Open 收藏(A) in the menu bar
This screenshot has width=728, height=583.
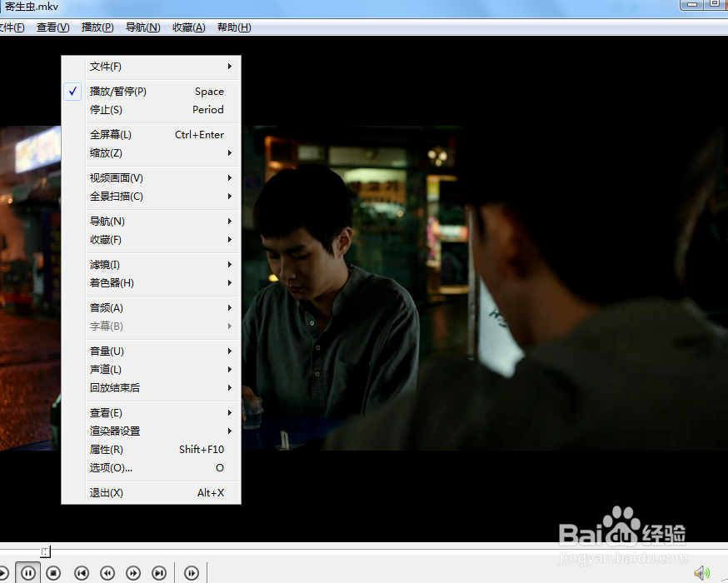[189, 27]
